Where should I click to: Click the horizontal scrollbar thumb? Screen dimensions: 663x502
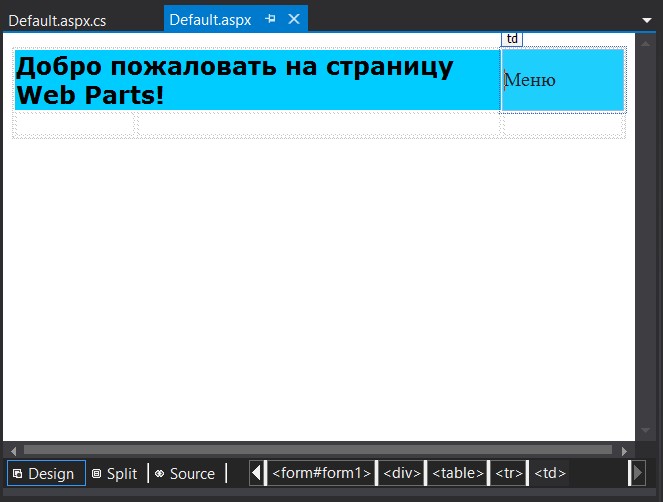pyautogui.click(x=318, y=450)
